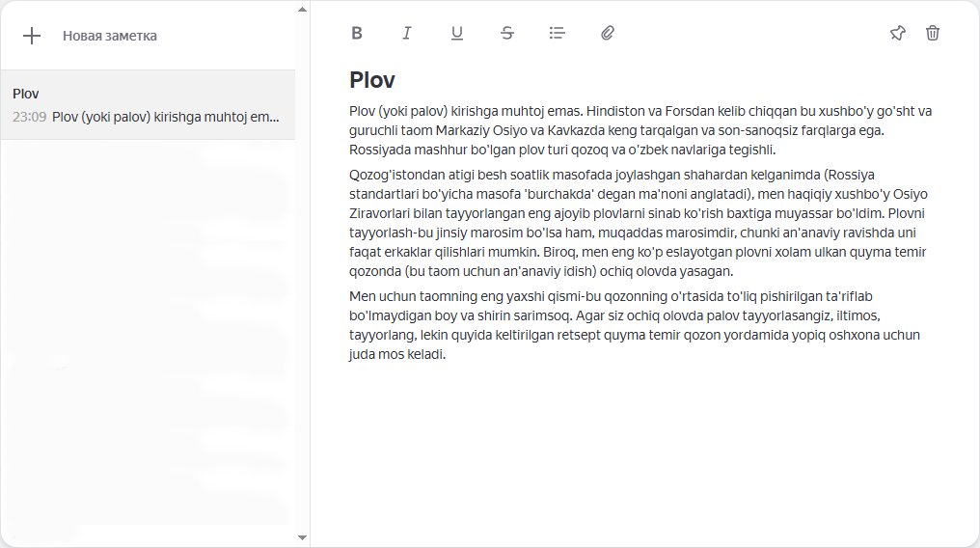Delete the note with the trash icon
Viewport: 980px width, 548px height.
click(933, 33)
